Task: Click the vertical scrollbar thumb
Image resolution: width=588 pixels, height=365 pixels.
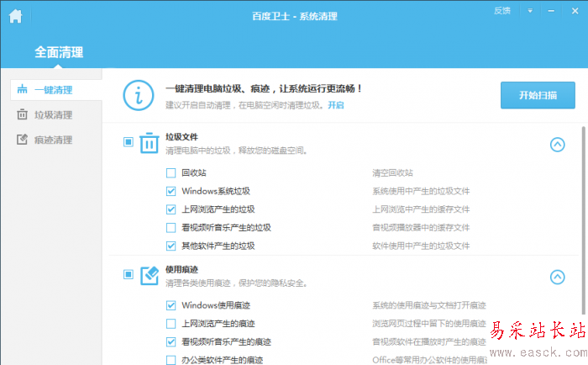Action: coord(583,220)
